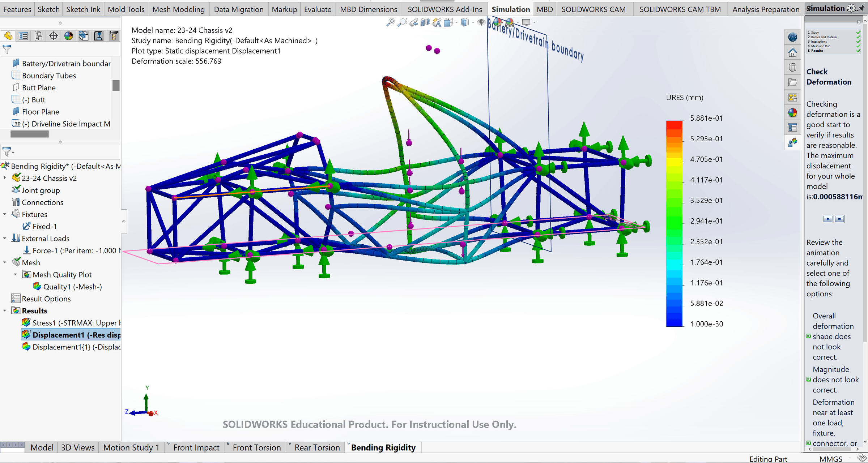The height and width of the screenshot is (463, 868).
Task: Click the Previous View icon
Action: coord(414,22)
